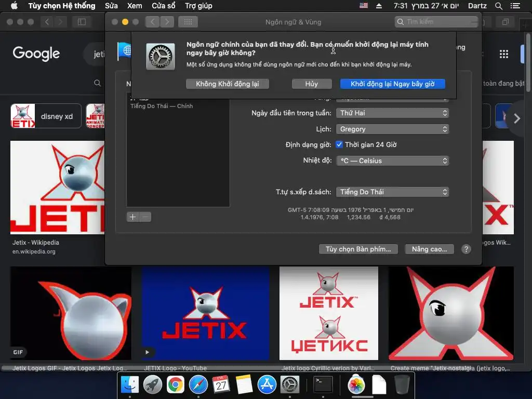Open Sửa menu
The width and height of the screenshot is (532, 399).
point(111,6)
